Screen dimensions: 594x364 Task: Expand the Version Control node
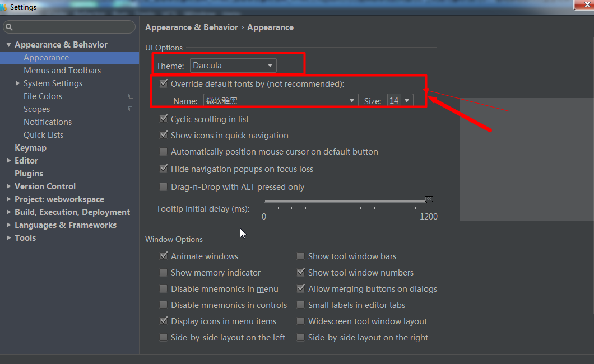[8, 186]
